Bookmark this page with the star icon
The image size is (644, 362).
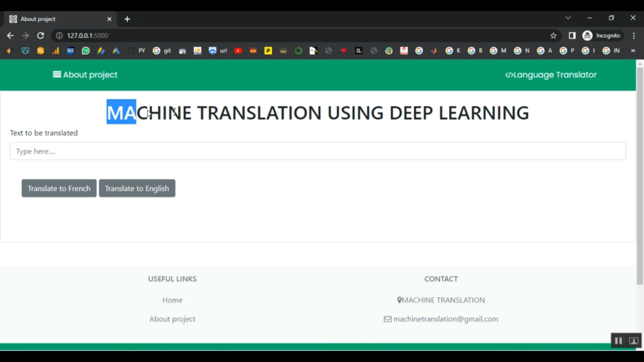[553, 36]
